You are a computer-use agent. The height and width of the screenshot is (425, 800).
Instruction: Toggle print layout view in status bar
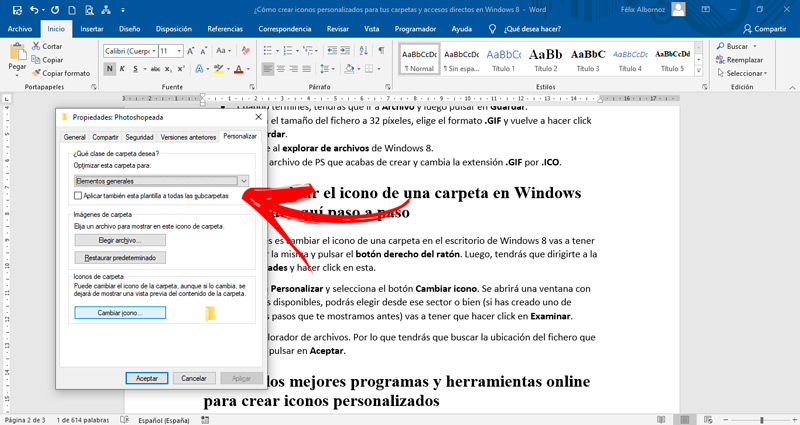(685, 420)
